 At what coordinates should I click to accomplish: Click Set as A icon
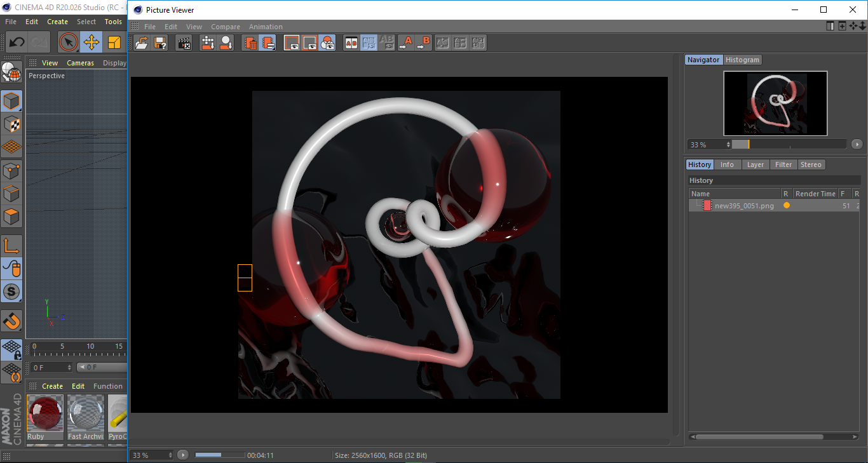click(x=405, y=43)
